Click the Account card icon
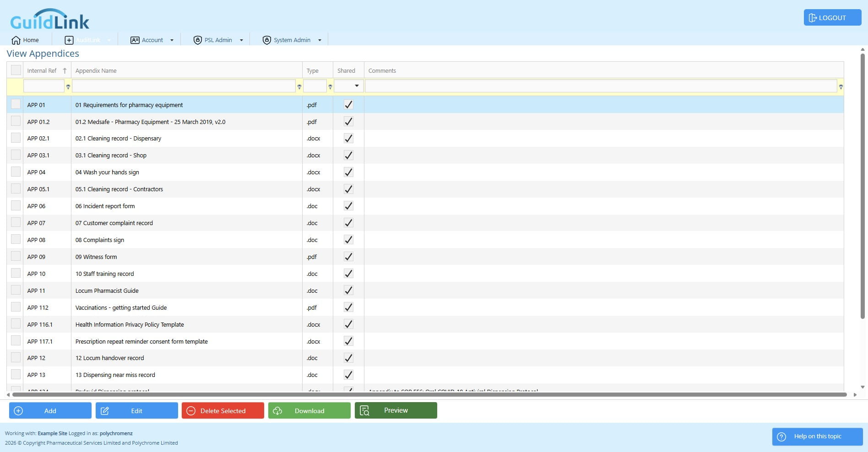The height and width of the screenshot is (452, 868). click(x=135, y=40)
